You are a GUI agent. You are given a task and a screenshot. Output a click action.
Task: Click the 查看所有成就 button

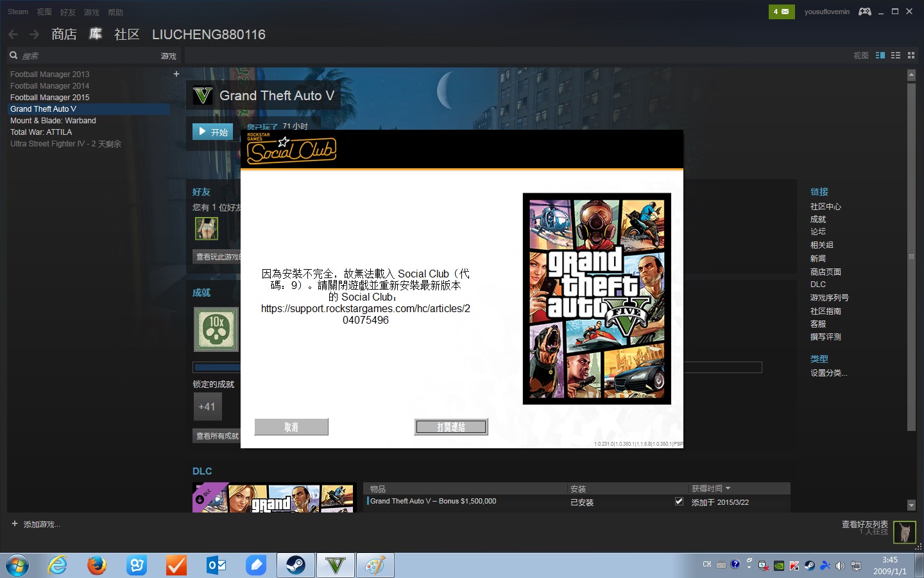(217, 436)
